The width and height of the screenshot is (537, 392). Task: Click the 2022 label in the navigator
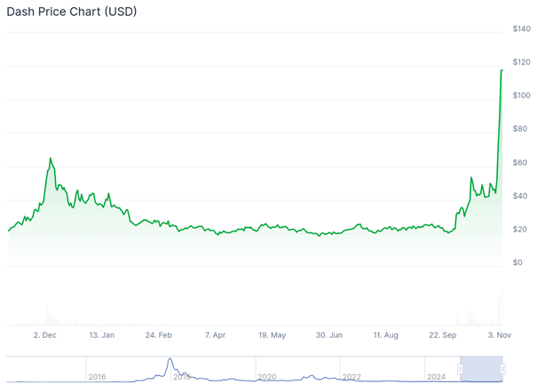tap(351, 377)
